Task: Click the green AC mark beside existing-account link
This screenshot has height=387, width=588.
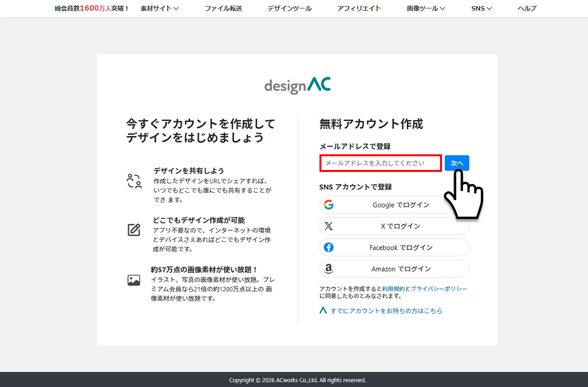Action: pyautogui.click(x=323, y=311)
